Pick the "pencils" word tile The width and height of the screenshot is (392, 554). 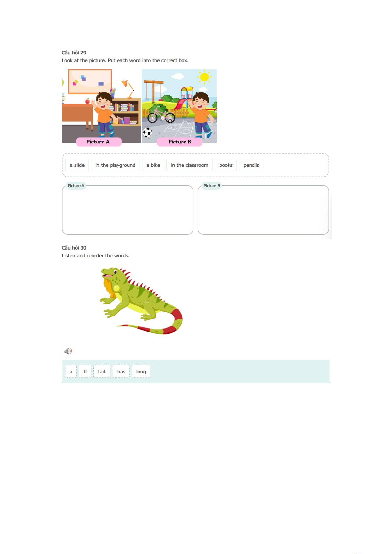[251, 165]
